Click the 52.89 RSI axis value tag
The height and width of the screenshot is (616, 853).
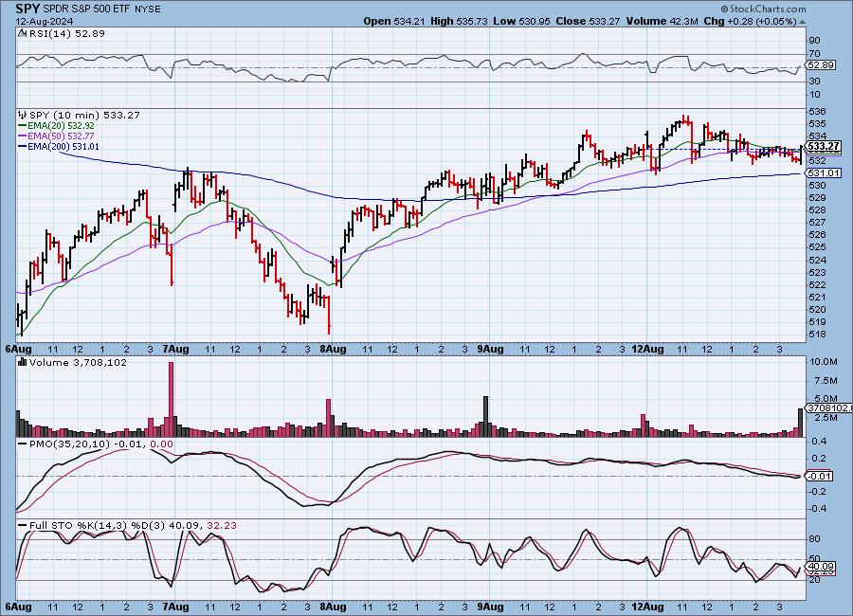click(x=821, y=65)
